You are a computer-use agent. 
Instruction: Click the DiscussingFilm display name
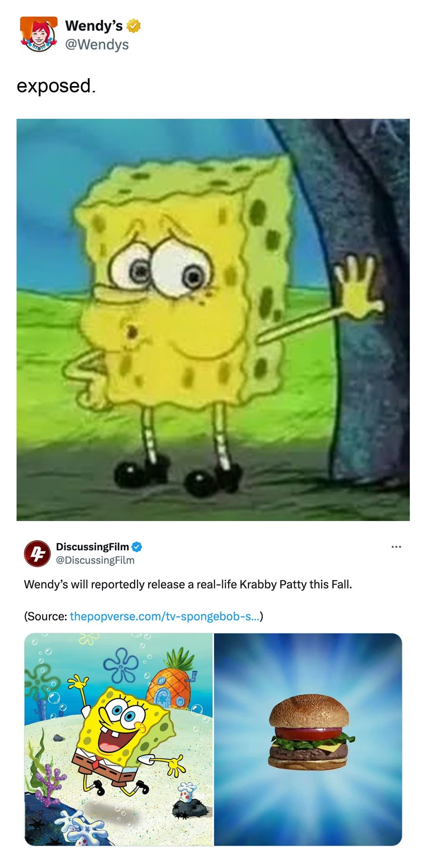[x=92, y=547]
